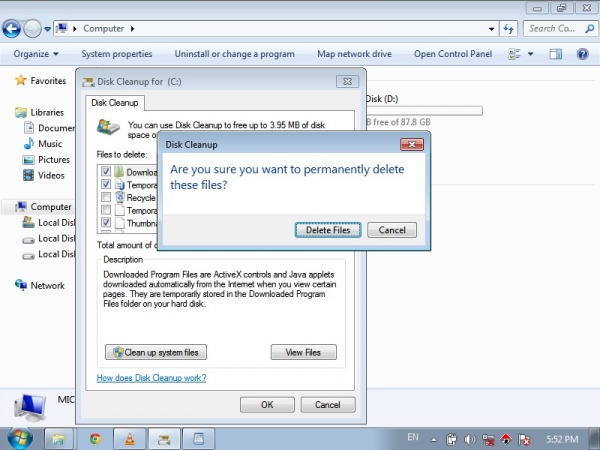Click OK in Disk Cleanup for C:
600x450 pixels.
click(267, 405)
